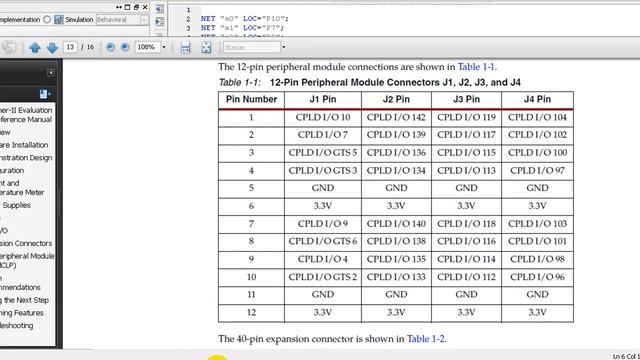
Task: Open the 'are Installation' bookmark
Action: [x=24, y=145]
